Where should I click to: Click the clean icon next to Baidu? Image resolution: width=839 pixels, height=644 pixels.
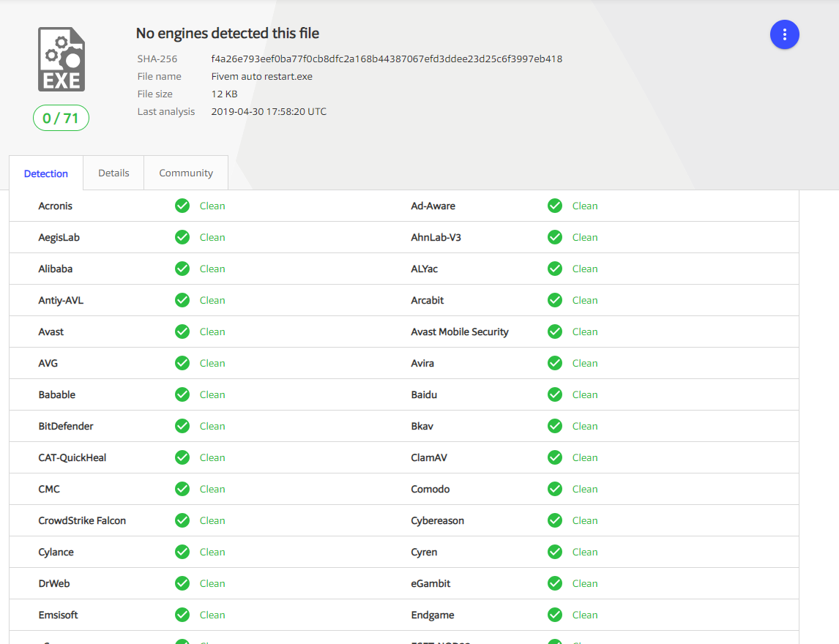[x=555, y=394]
